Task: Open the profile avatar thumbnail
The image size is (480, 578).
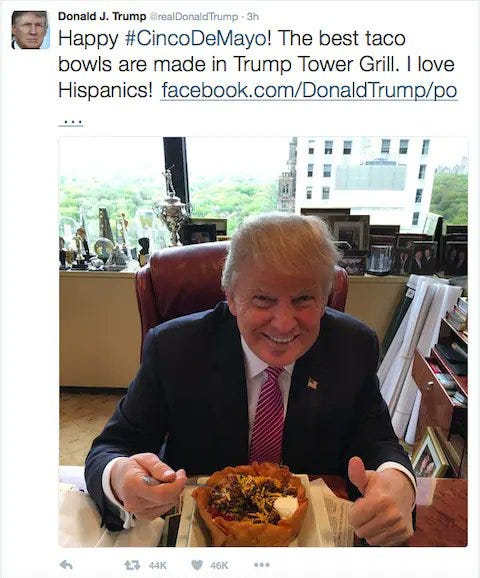Action: tap(31, 30)
